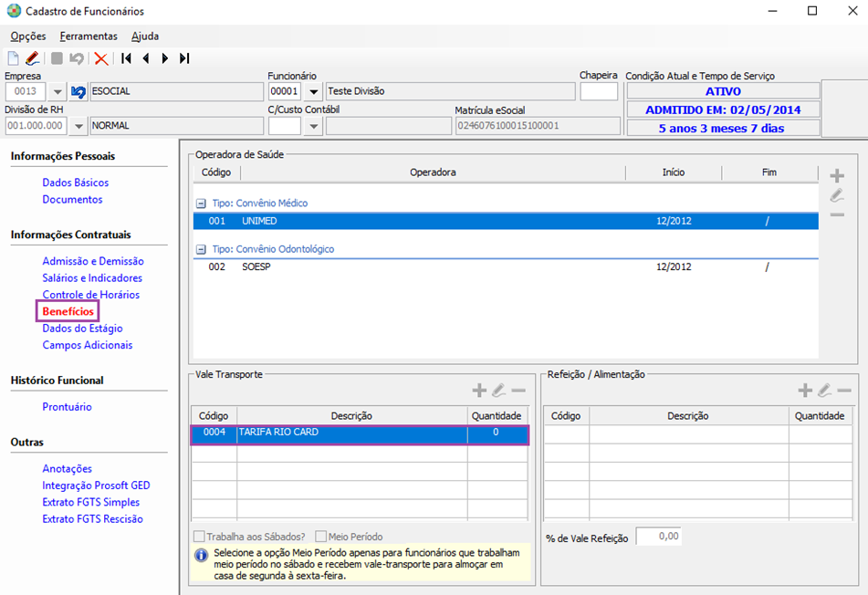The image size is (868, 595).
Task: Open the Ferramentas menu
Action: (x=89, y=37)
